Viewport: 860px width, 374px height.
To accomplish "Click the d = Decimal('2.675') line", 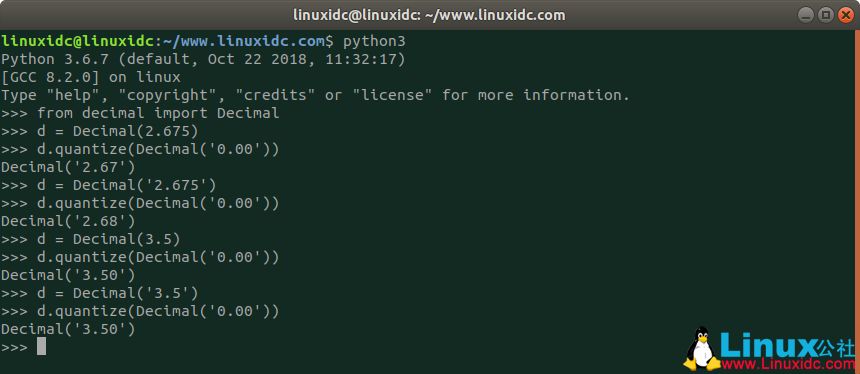I will (x=109, y=185).
